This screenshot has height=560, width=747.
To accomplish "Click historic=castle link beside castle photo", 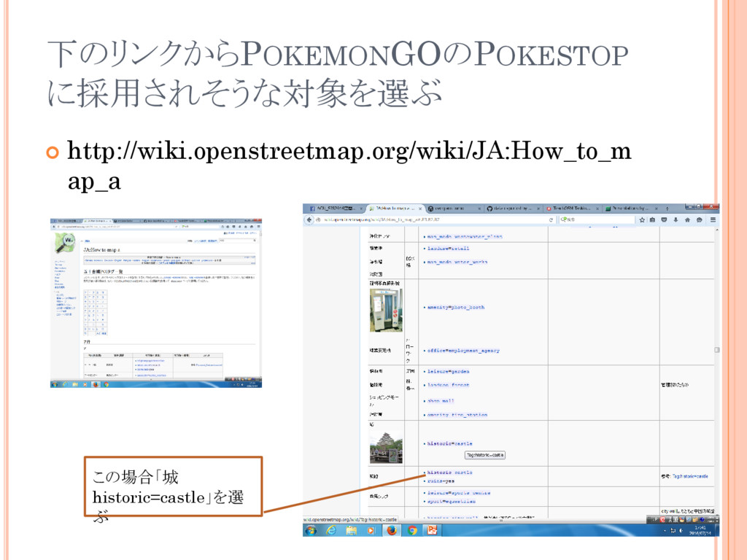I will coord(449,443).
